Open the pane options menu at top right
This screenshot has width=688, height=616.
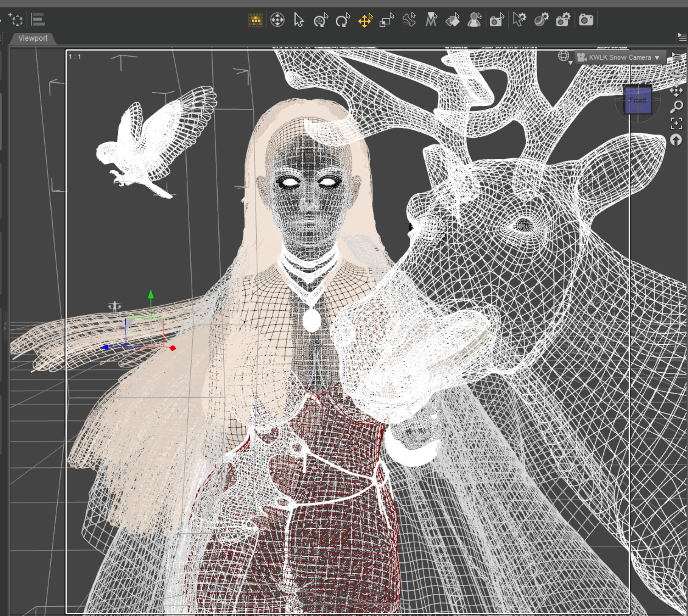pos(682,37)
